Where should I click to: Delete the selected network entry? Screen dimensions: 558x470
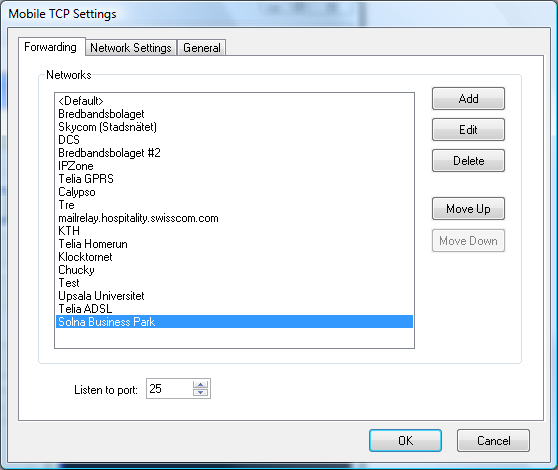click(468, 160)
